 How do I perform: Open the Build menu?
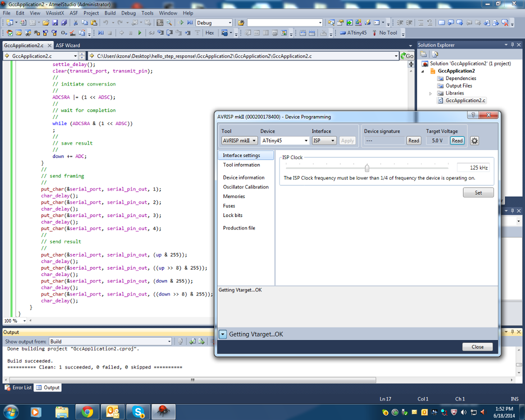click(110, 13)
